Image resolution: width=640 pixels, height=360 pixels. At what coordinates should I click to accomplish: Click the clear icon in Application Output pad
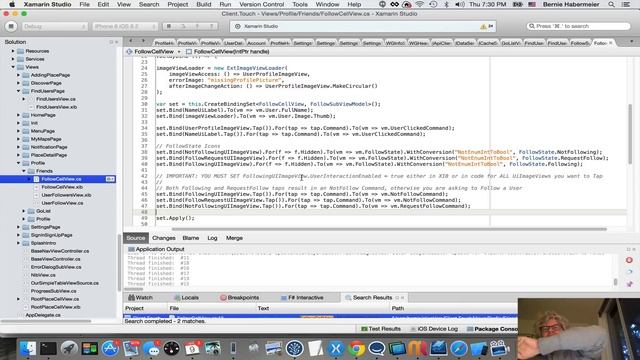629,272
